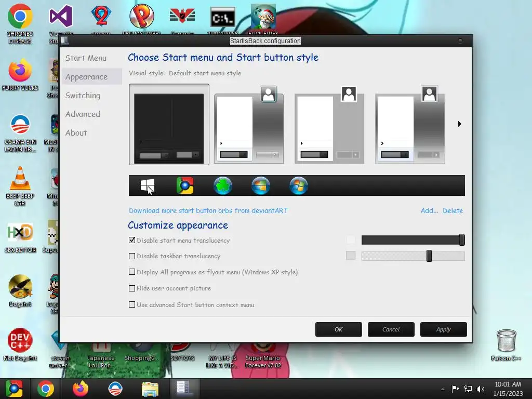Viewport: 532px width, 399px height.
Task: Open the Action Center flag icon
Action: [x=455, y=389]
